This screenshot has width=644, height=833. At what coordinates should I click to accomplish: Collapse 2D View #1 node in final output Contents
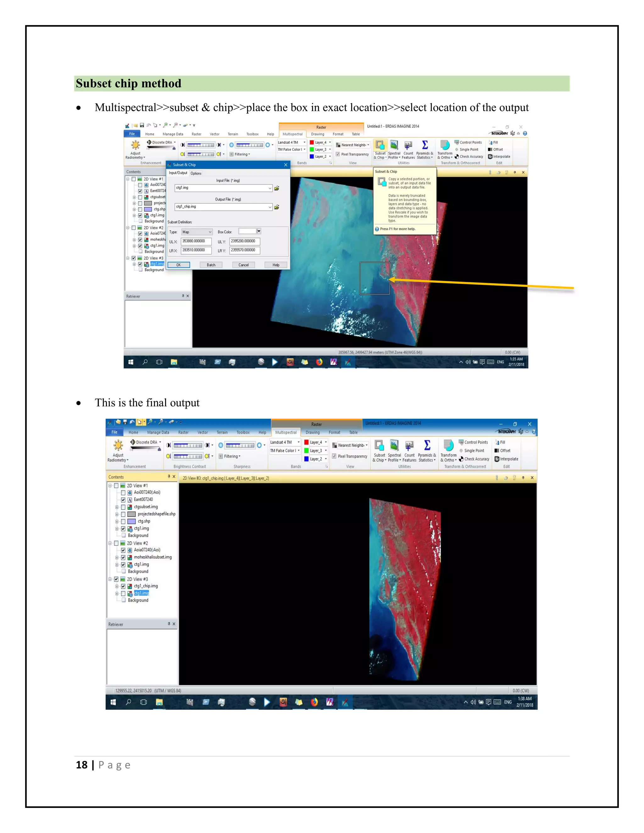click(110, 486)
